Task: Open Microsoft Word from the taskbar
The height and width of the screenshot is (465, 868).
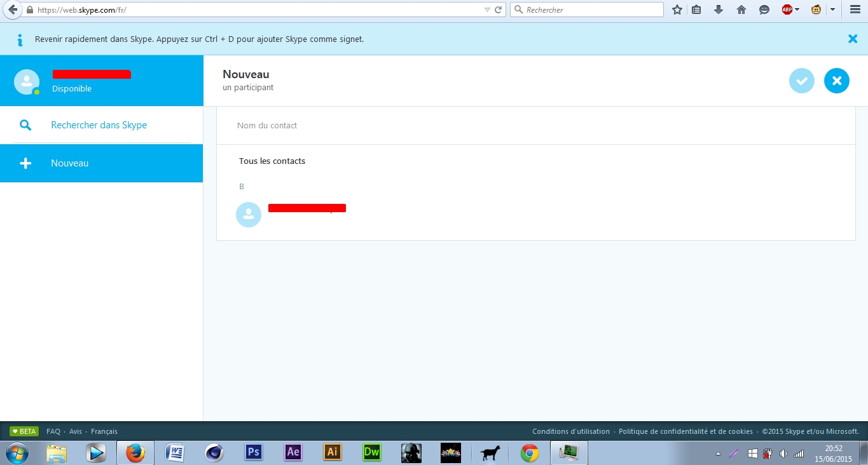Action: [x=174, y=453]
